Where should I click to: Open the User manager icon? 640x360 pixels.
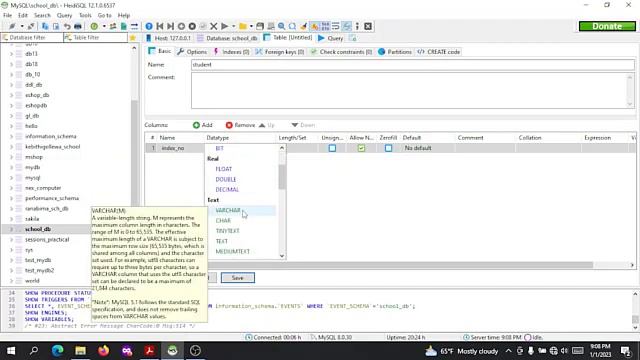pos(113,26)
